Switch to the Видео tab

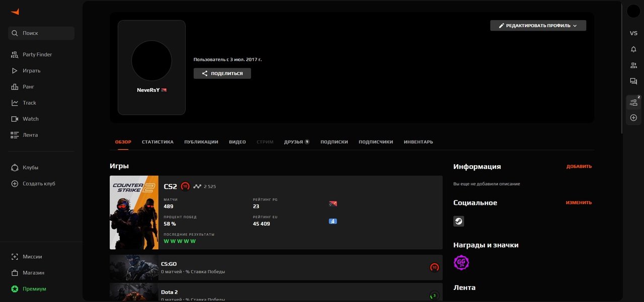click(237, 142)
